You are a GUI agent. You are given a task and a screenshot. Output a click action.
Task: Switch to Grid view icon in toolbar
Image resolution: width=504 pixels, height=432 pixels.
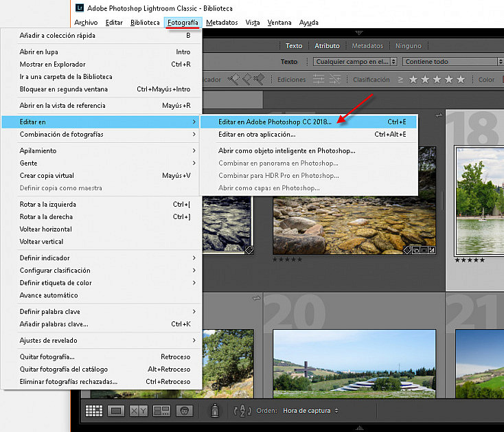click(x=94, y=411)
